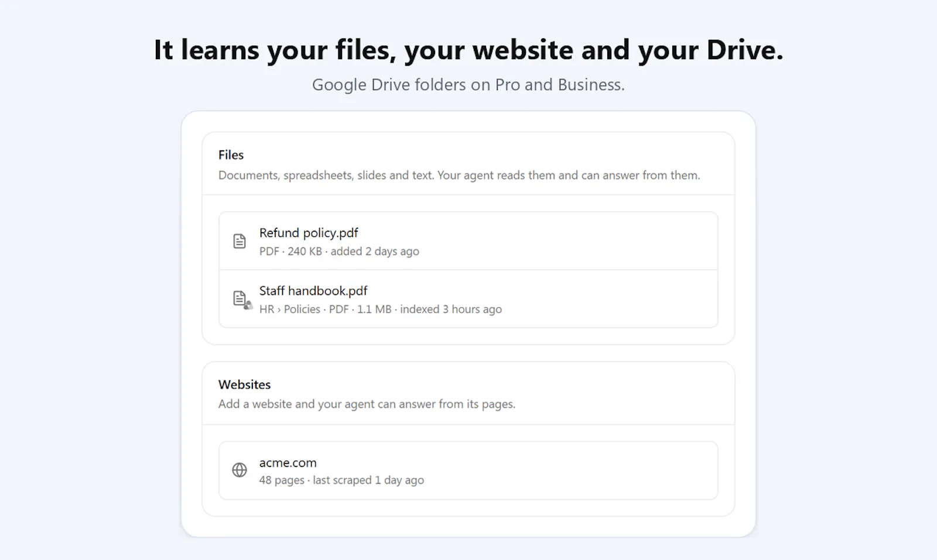Click 'Add a website and your agent' description
The image size is (937, 560).
click(x=367, y=404)
